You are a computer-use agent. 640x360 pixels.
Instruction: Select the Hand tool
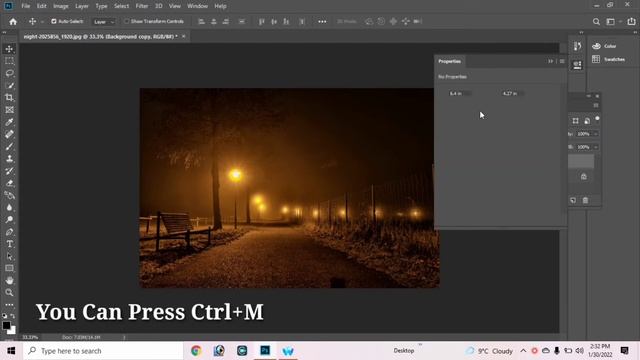[x=9, y=280]
